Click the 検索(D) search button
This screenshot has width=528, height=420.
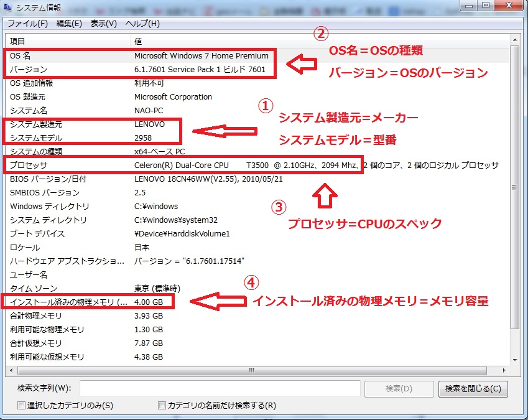pos(399,389)
